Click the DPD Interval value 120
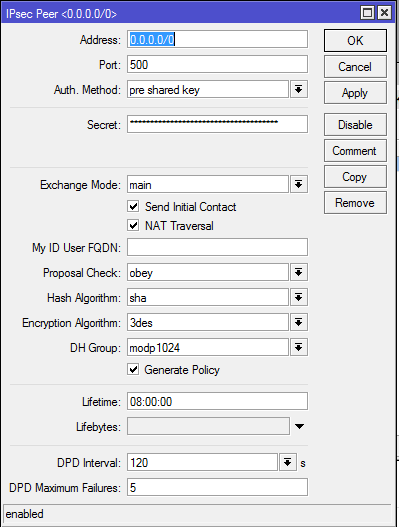This screenshot has width=399, height=527. pyautogui.click(x=202, y=462)
